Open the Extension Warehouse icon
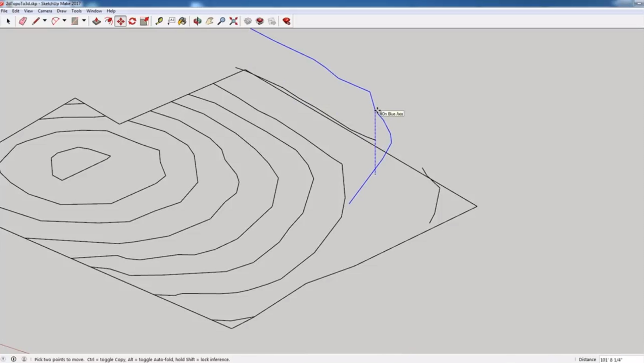 coord(260,21)
